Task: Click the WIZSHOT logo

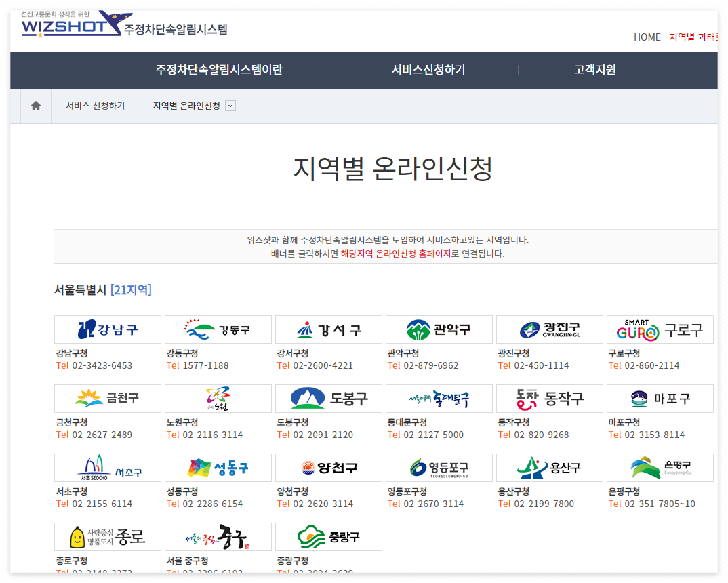Action: 77,24
